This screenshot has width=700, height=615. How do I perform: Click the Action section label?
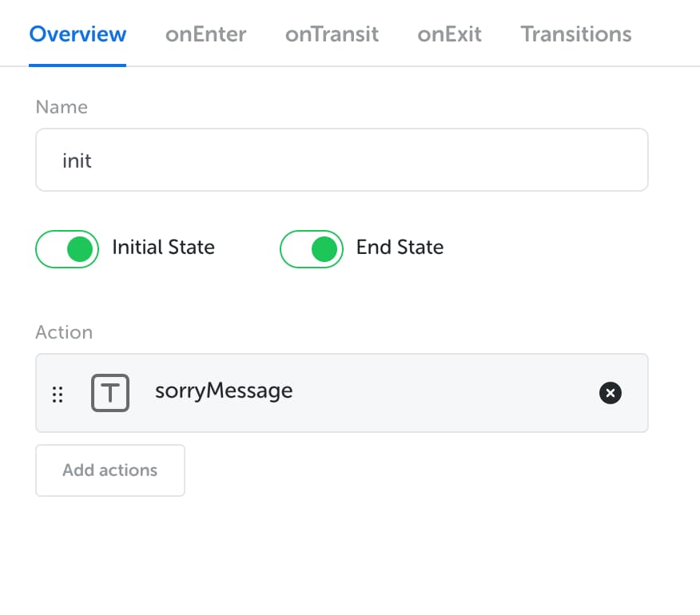pos(64,332)
